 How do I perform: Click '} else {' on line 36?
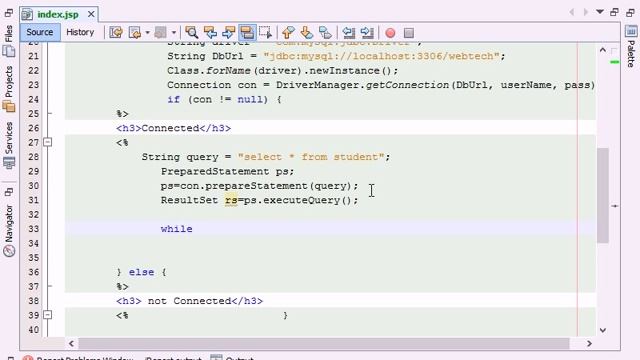pos(141,272)
